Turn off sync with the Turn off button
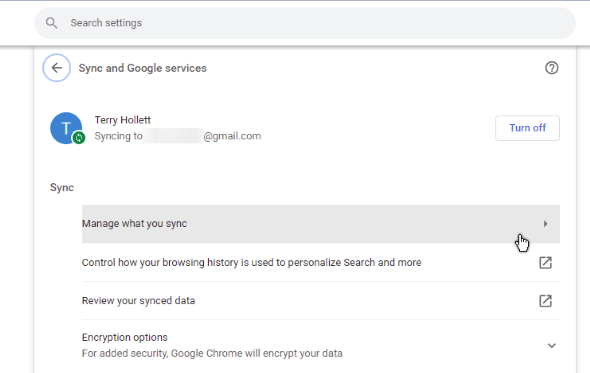Screen dimensions: 590x373 tap(527, 128)
